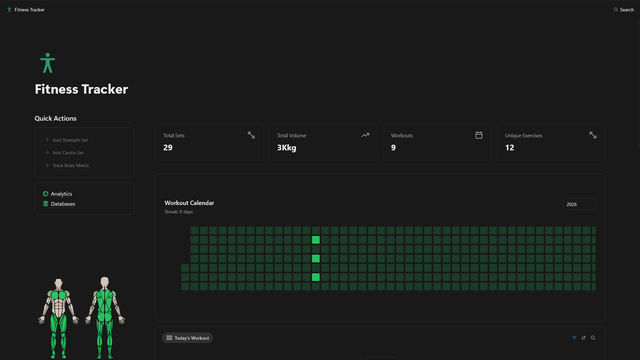Click the Unique Exercises value 12
This screenshot has width=640, height=360.
tap(509, 148)
